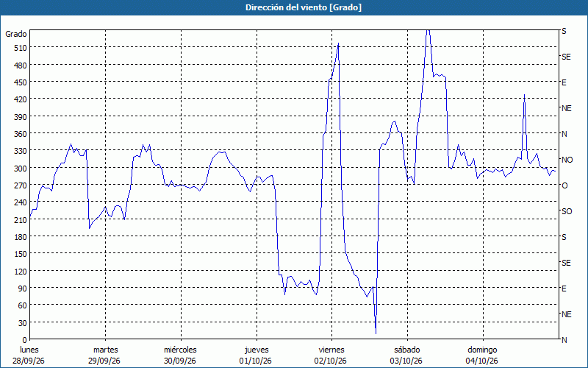588x368 pixels.
Task: Select the 0 value on the degree axis
Action: click(25, 340)
